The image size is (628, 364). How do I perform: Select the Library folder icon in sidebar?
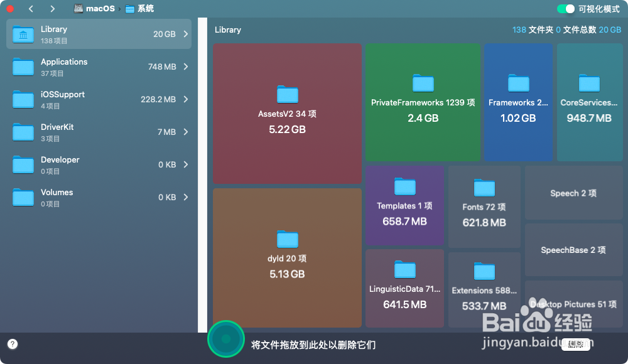pos(22,33)
